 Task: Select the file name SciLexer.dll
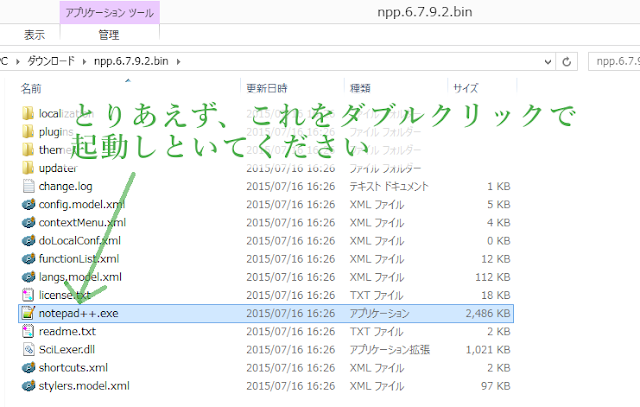(67, 349)
